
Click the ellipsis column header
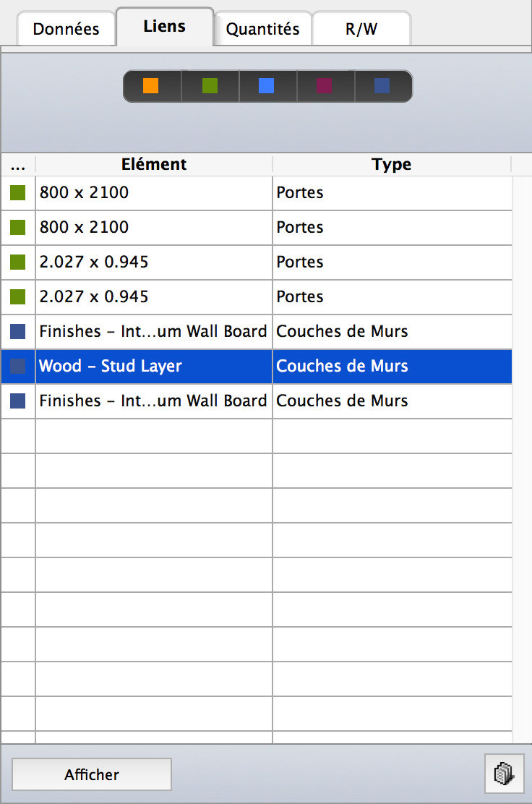point(18,165)
